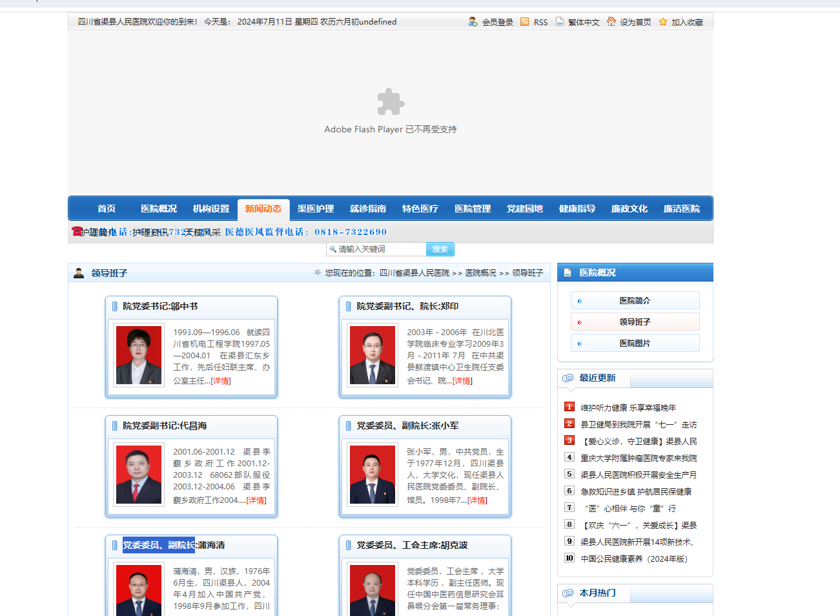This screenshot has width=840, height=616.
Task: Click the number 4 rank badge
Action: 569,457
